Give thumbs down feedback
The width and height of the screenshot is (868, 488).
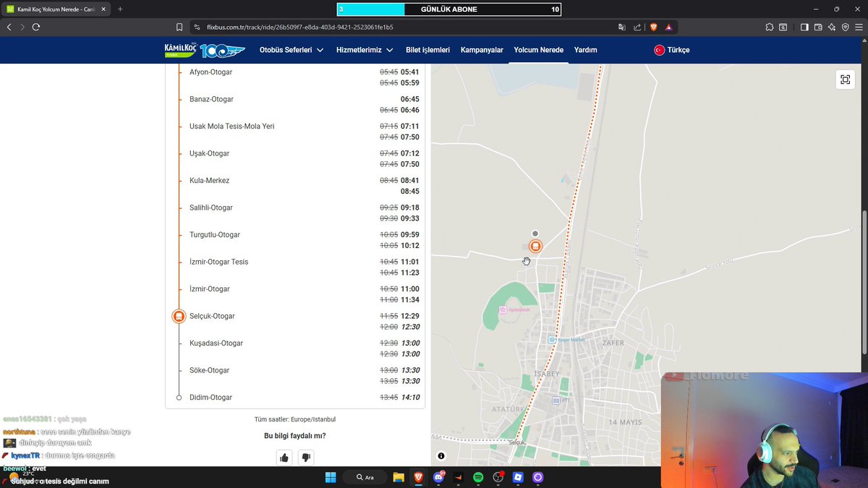click(306, 458)
